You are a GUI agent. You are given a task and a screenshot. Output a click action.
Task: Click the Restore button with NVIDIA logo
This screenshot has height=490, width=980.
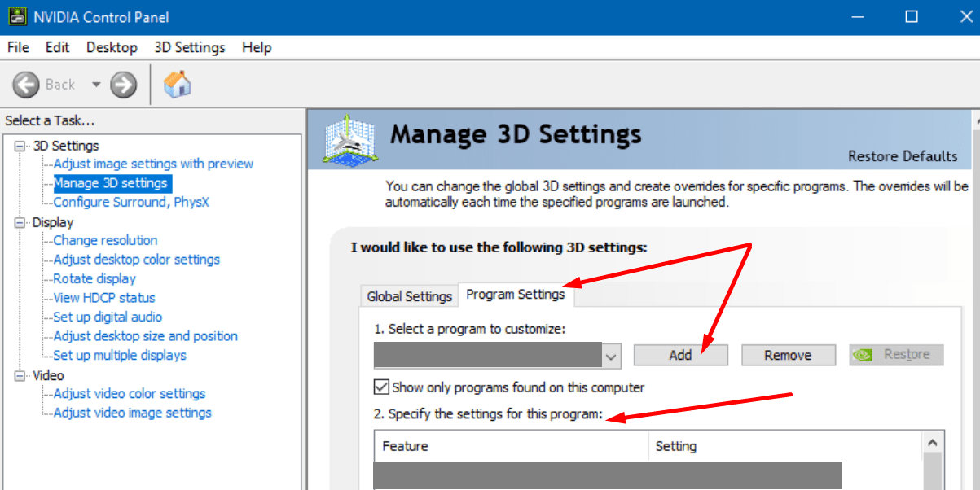[x=896, y=355]
